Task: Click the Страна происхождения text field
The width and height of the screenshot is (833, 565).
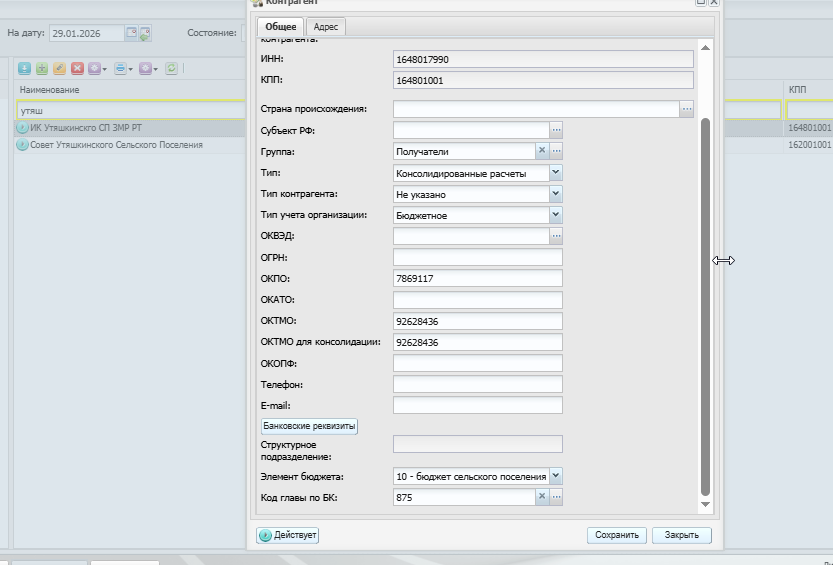Action: click(x=537, y=109)
